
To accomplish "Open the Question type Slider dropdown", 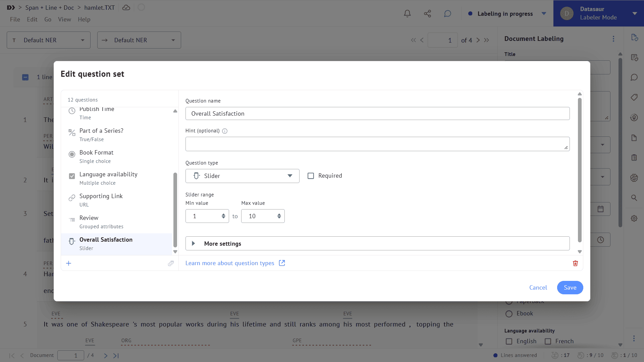I will click(242, 176).
